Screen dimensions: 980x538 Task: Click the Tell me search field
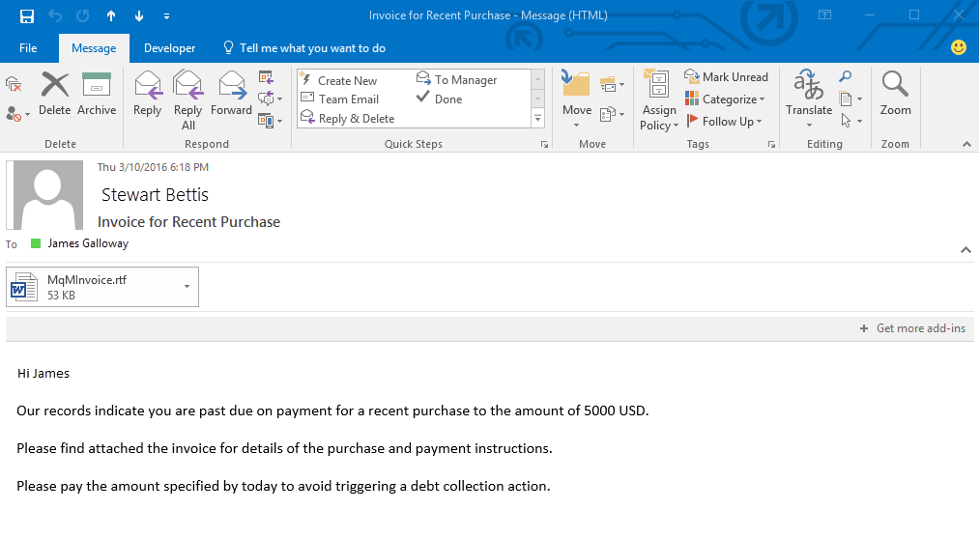(x=305, y=48)
